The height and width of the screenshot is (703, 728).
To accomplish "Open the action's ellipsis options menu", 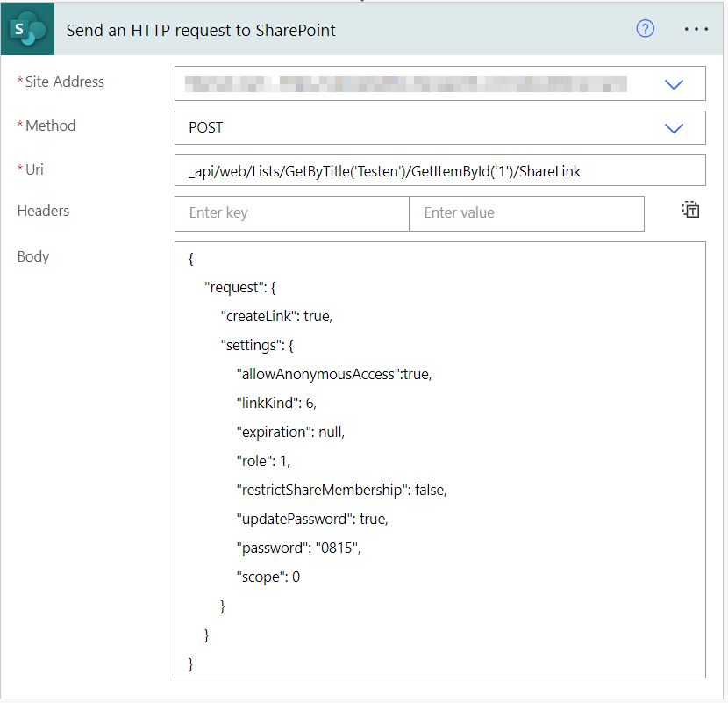I will click(696, 28).
